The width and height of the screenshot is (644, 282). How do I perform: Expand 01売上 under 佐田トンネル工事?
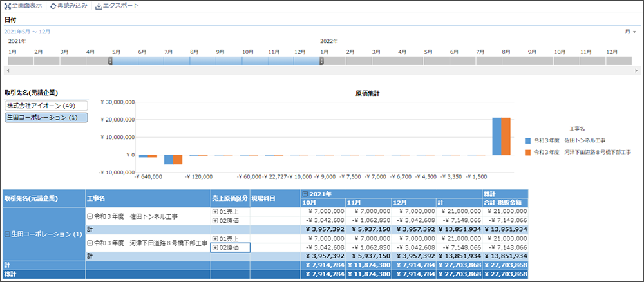point(215,211)
